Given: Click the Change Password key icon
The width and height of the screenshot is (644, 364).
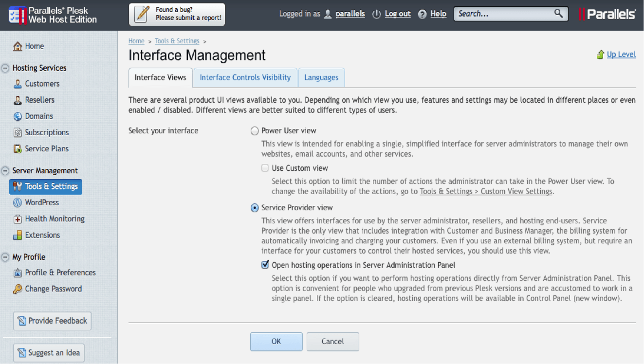Looking at the screenshot, I should click(x=18, y=289).
